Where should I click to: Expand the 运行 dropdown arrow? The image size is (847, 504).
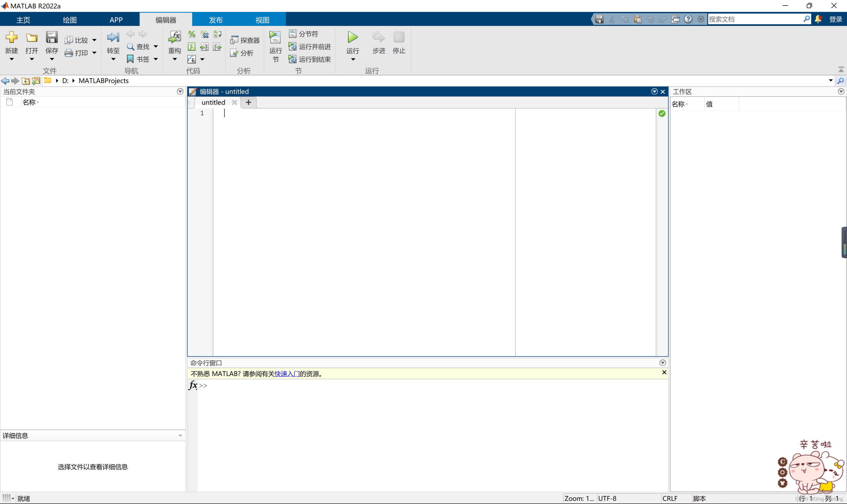click(353, 59)
